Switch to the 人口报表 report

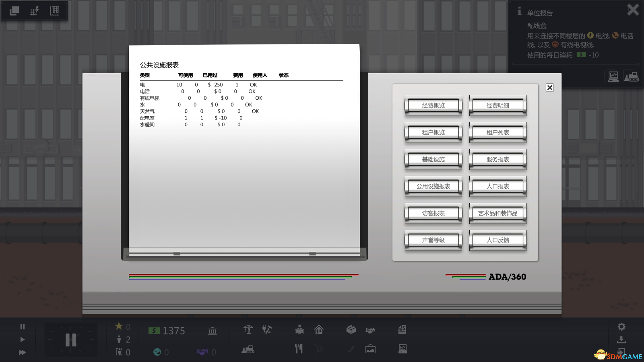(497, 186)
